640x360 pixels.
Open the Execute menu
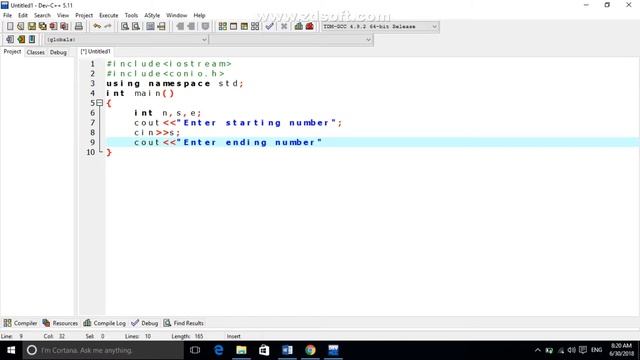109,15
